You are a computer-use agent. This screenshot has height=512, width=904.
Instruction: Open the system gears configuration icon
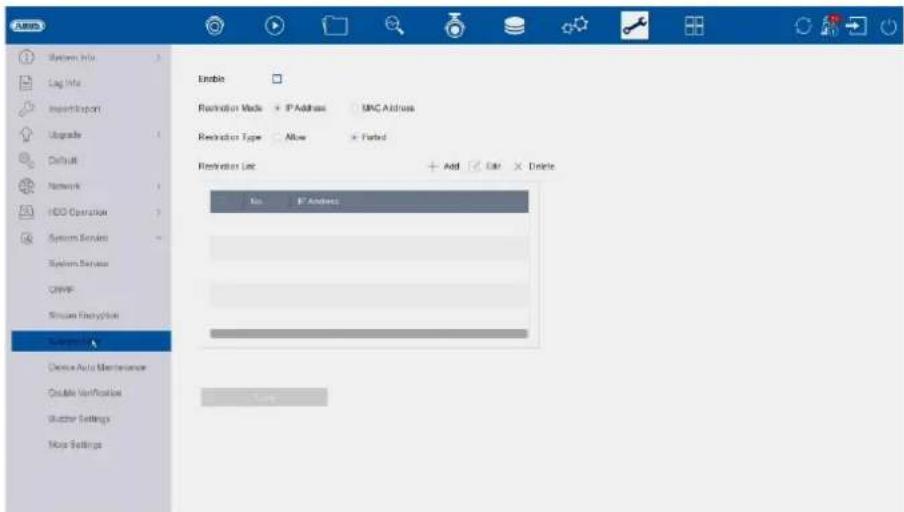pos(575,25)
